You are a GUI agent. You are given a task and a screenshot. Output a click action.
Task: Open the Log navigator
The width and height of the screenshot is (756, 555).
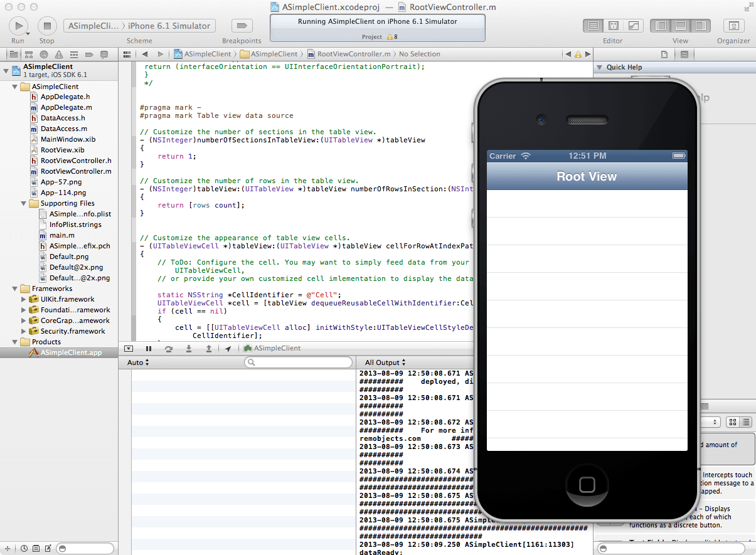tap(105, 55)
